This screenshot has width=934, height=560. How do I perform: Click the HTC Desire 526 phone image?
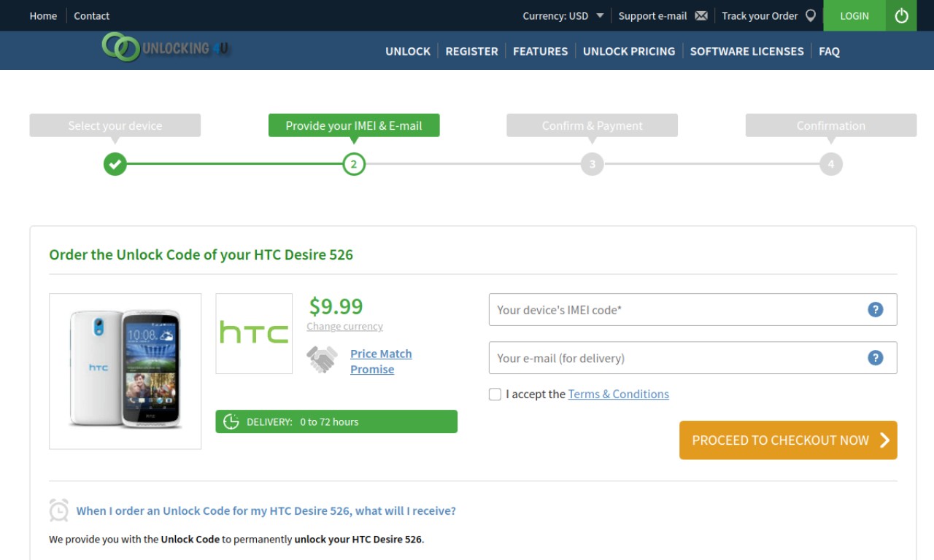point(125,371)
